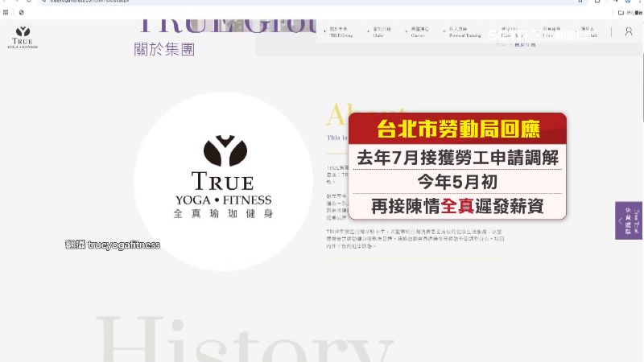Click the globe bookmark icon beside apps grid
Screen dimensions: 644x362
click(22, 13)
